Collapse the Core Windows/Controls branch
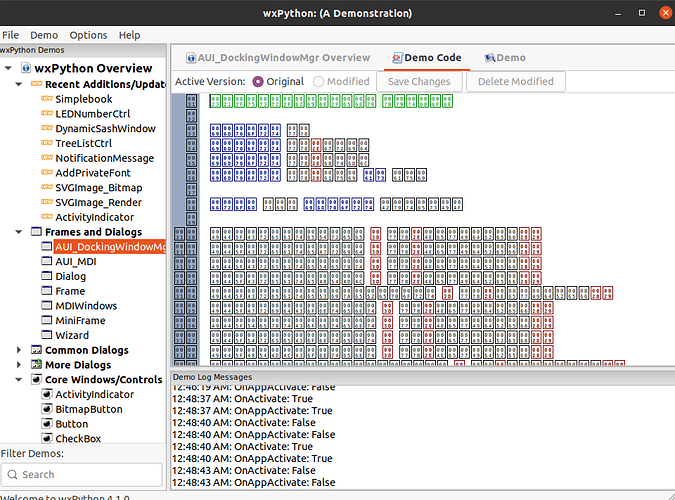 tap(19, 379)
